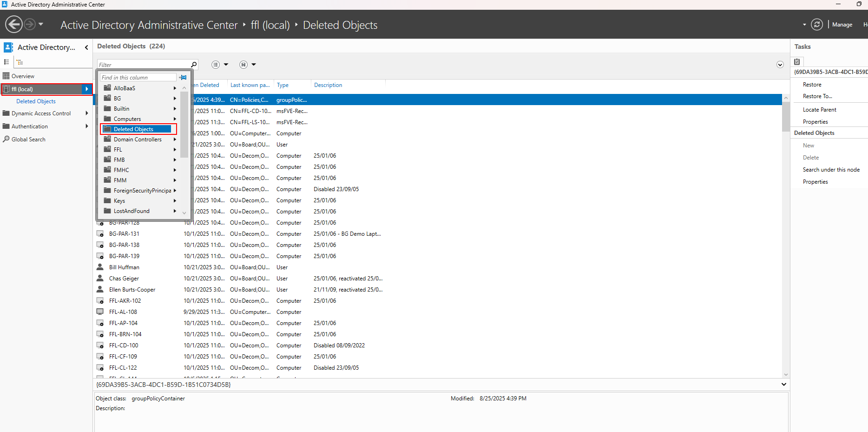
Task: Open the Overview node
Action: click(23, 76)
